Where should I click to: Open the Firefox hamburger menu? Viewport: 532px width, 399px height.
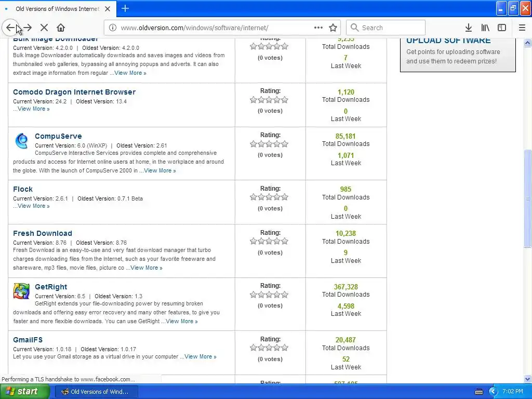522,28
